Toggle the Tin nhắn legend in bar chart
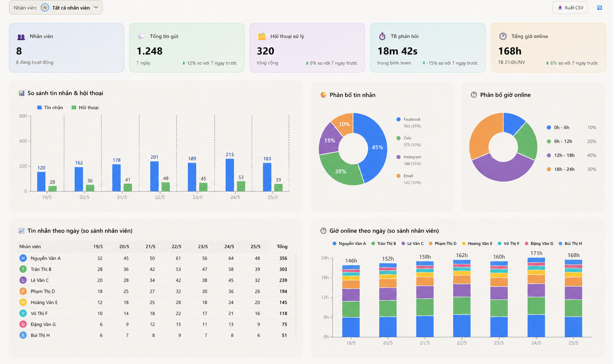 [50, 108]
